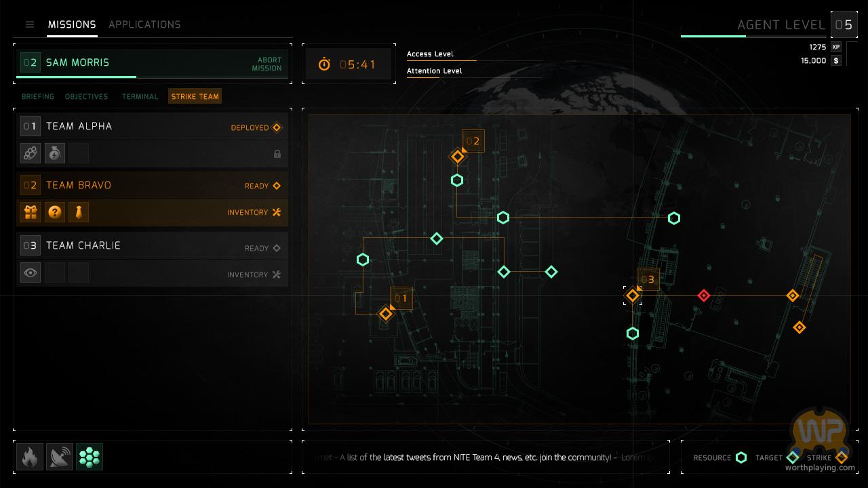This screenshot has width=868, height=488.
Task: Toggle Team Bravo's READY status
Action: point(262,186)
